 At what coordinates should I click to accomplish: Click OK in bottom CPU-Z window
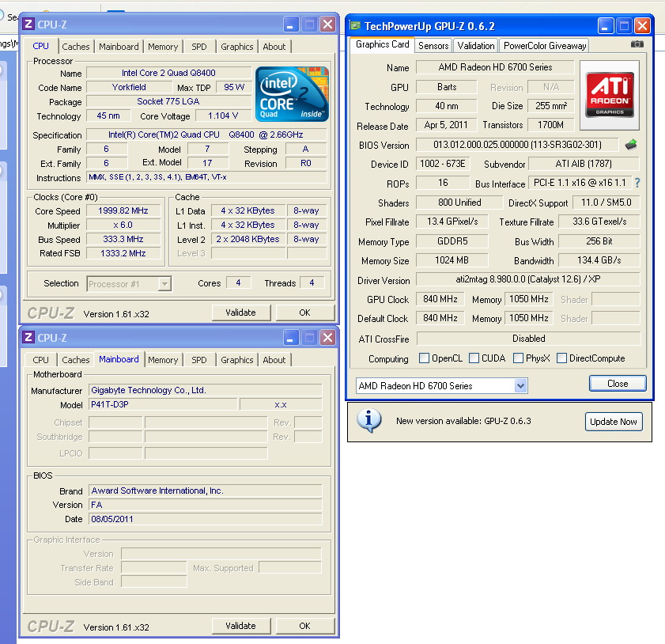(x=304, y=626)
